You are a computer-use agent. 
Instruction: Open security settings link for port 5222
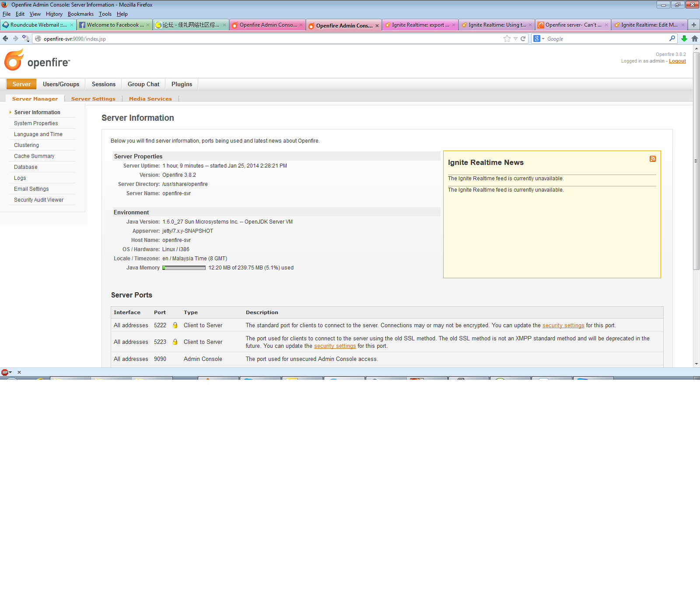tap(563, 325)
